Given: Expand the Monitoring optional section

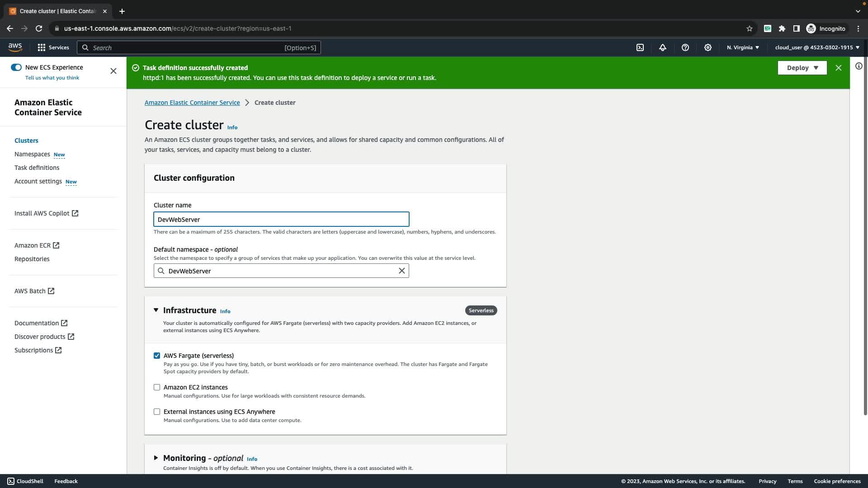Looking at the screenshot, I should pos(156,458).
